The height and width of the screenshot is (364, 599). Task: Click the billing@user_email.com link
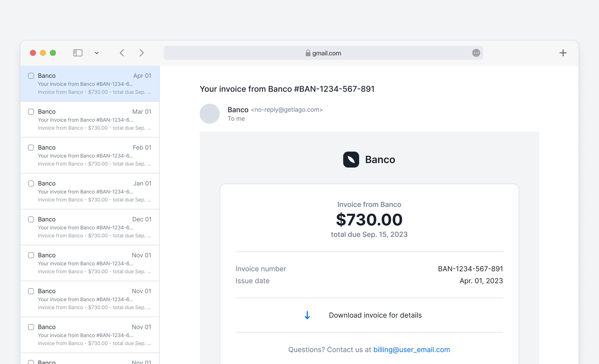click(x=412, y=350)
